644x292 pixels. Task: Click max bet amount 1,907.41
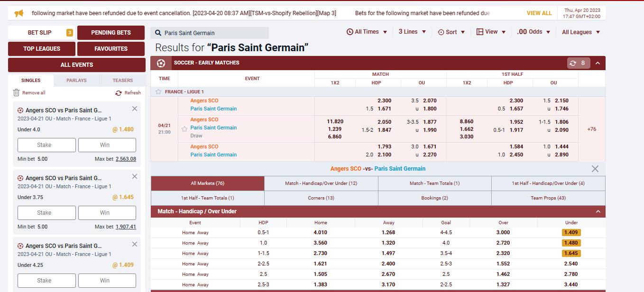pos(126,227)
